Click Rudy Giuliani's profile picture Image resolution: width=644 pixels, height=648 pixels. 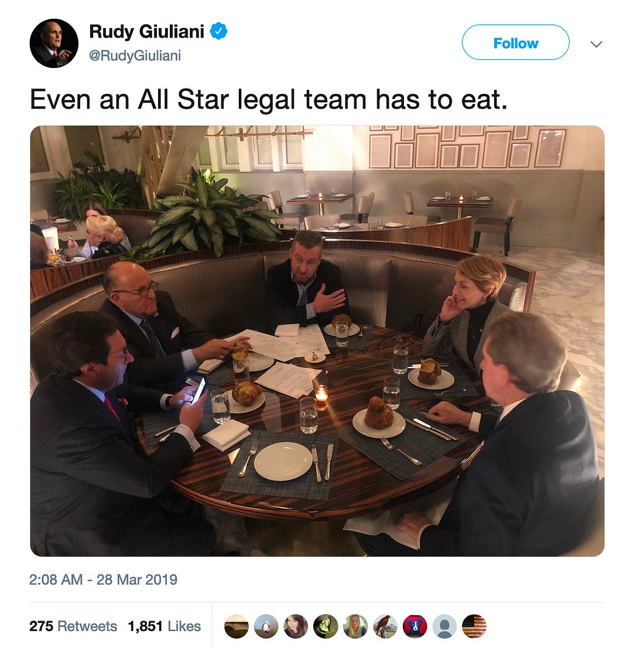click(54, 43)
